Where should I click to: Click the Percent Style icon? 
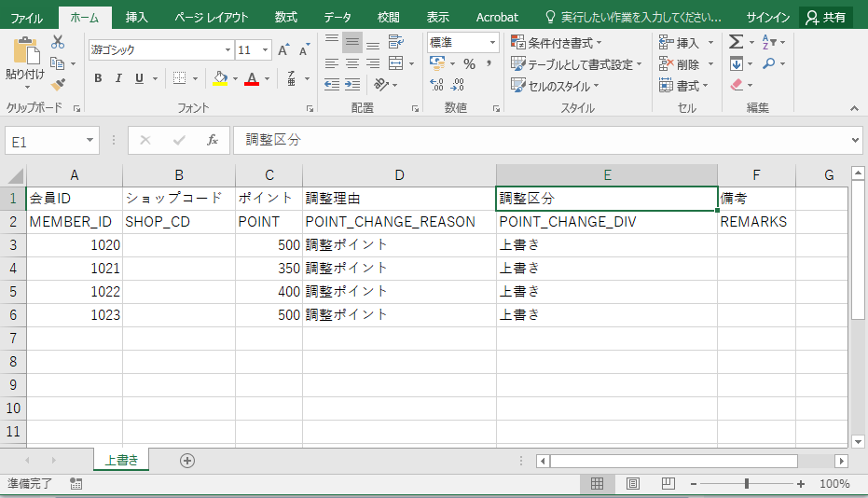[x=469, y=63]
